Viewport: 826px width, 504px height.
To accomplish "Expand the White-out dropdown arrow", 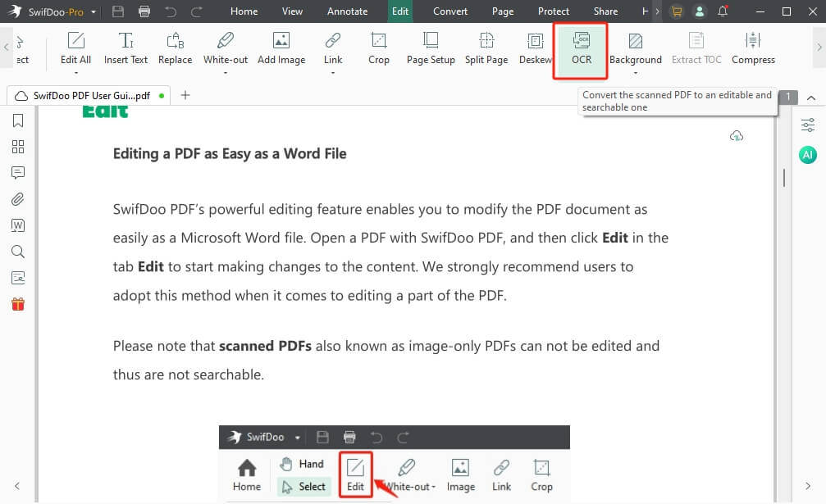I will (x=226, y=73).
